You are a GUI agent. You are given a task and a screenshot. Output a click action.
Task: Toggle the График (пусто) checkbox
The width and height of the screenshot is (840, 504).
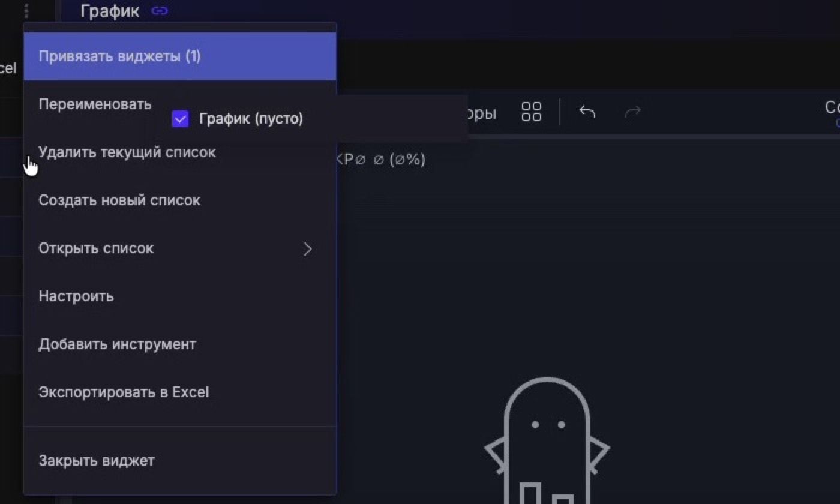(180, 119)
